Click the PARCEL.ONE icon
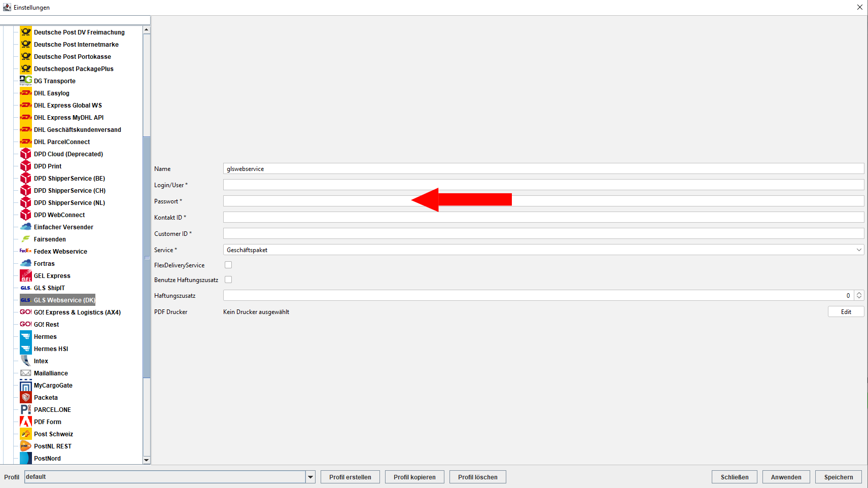The width and height of the screenshot is (868, 488). coord(26,409)
